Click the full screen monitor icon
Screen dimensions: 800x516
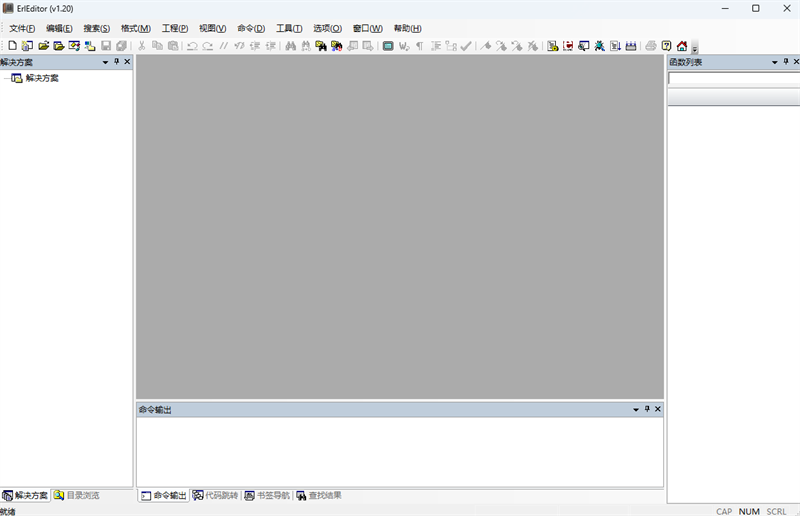click(388, 46)
